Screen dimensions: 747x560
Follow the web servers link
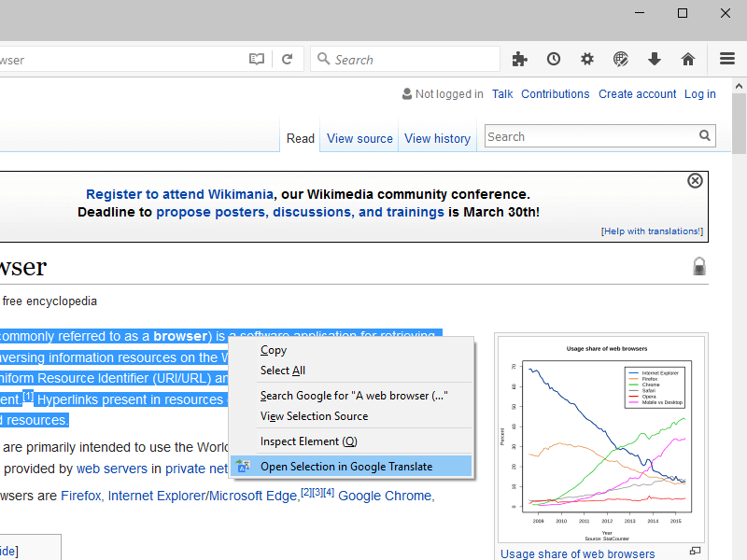point(112,469)
